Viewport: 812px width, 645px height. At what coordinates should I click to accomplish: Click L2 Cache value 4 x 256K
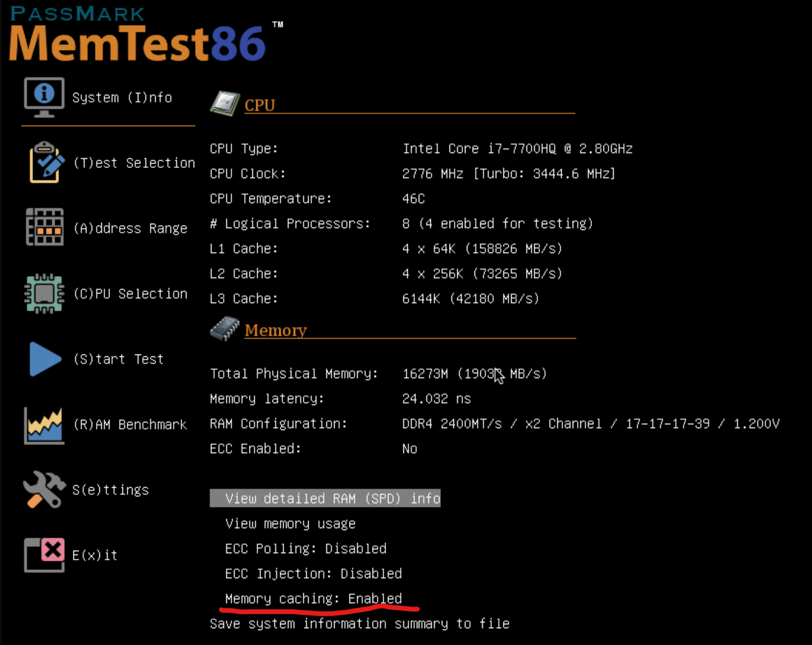click(482, 274)
